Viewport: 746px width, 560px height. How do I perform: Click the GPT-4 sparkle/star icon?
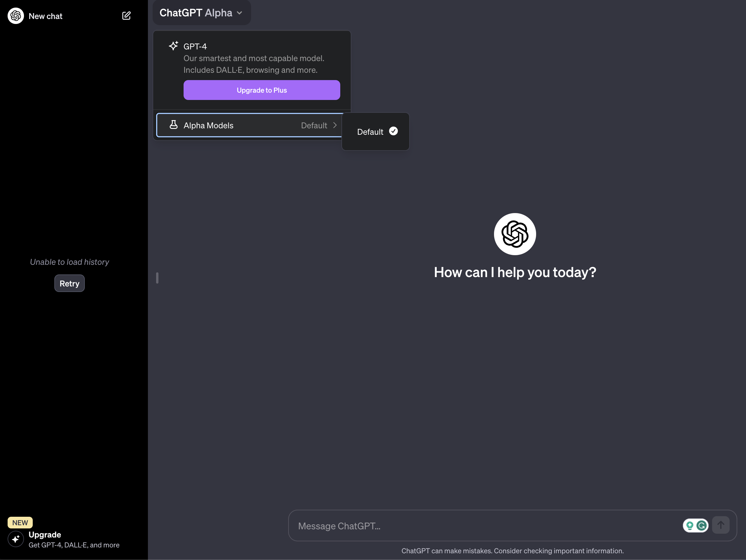click(173, 46)
